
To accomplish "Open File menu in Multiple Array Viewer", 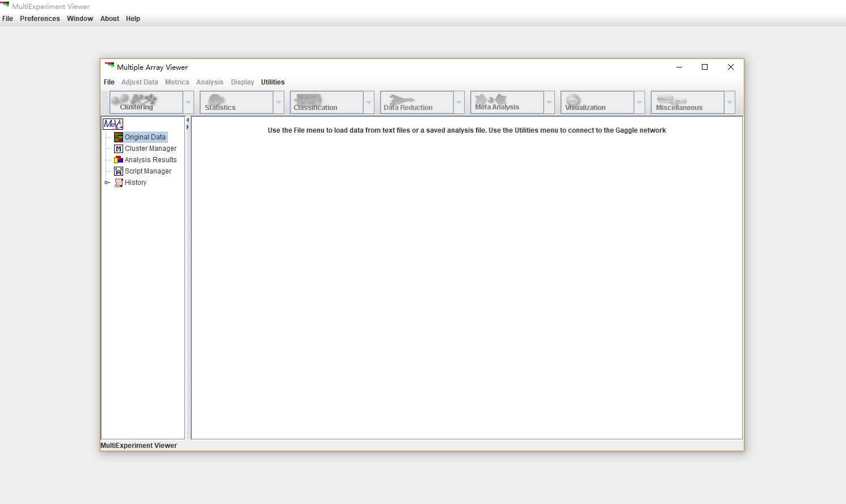I will [x=109, y=82].
